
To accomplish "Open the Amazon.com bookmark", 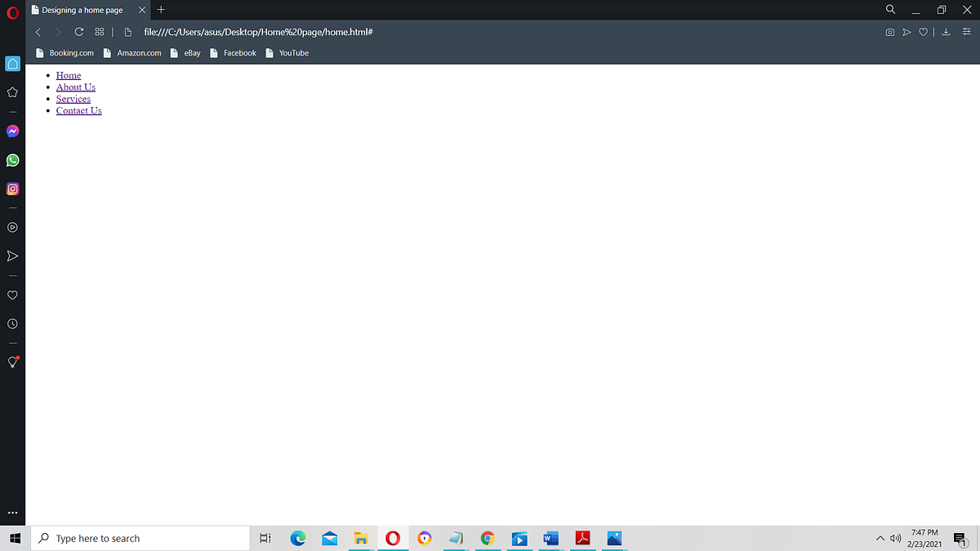I will pos(132,53).
